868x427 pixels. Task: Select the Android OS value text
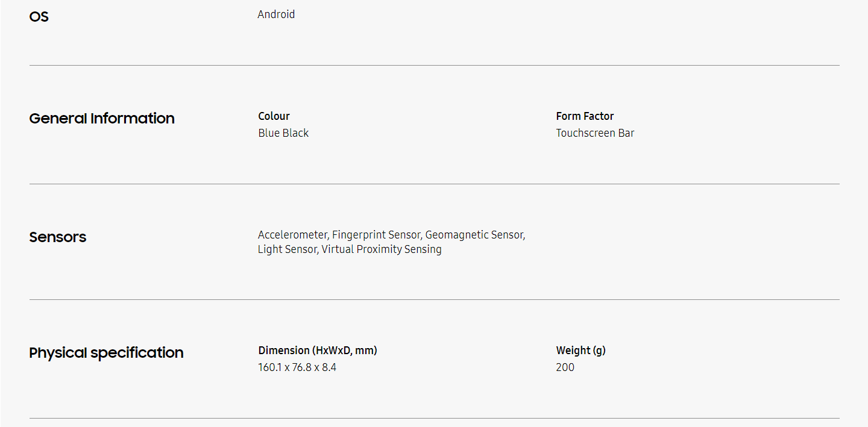tap(276, 14)
